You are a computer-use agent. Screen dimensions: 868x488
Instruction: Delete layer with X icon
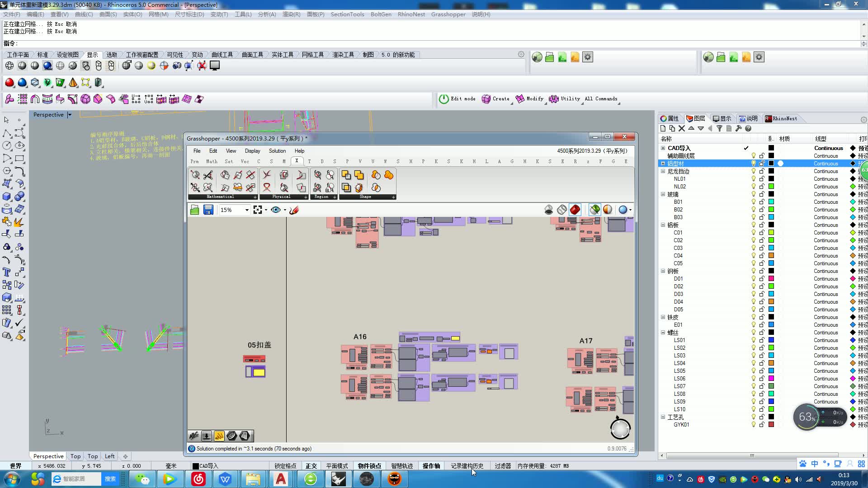pos(682,128)
